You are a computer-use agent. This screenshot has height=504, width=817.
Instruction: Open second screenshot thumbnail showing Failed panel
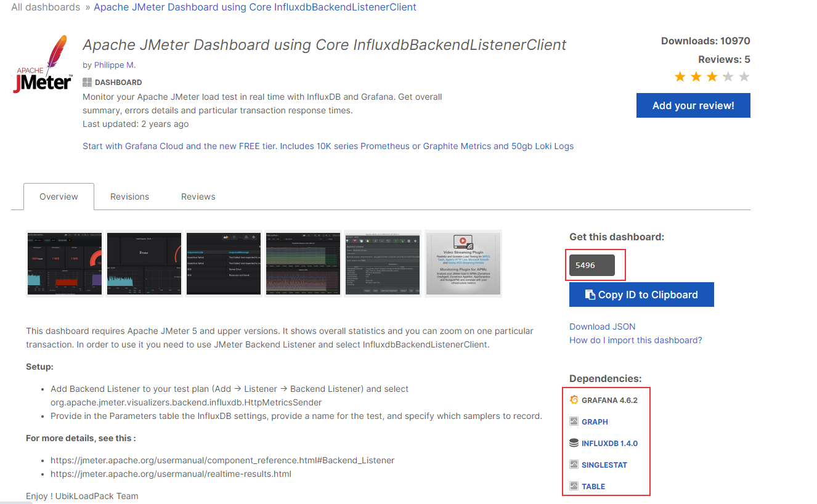tap(144, 264)
